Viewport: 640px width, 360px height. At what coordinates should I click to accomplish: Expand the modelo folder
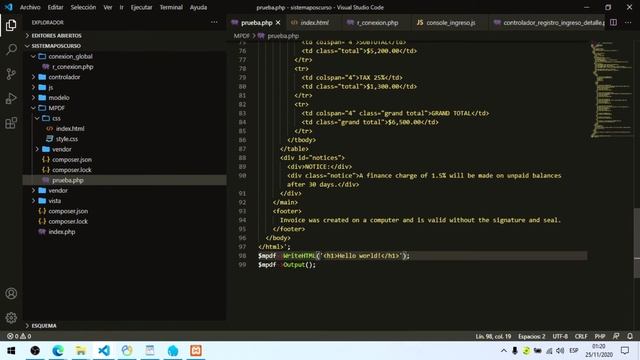[124, 98]
